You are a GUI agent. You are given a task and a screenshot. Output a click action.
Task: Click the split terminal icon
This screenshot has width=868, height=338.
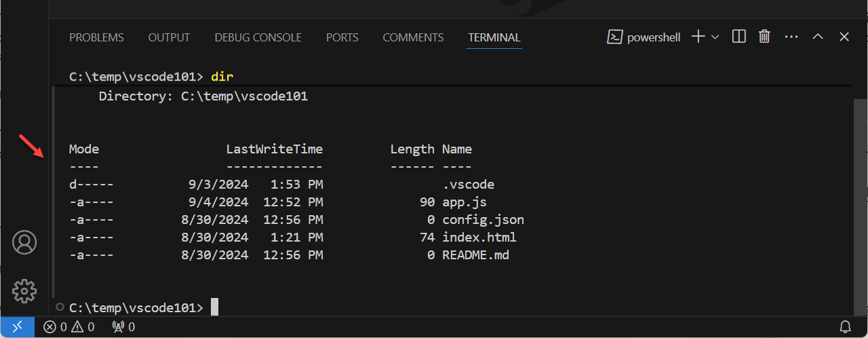tap(739, 37)
